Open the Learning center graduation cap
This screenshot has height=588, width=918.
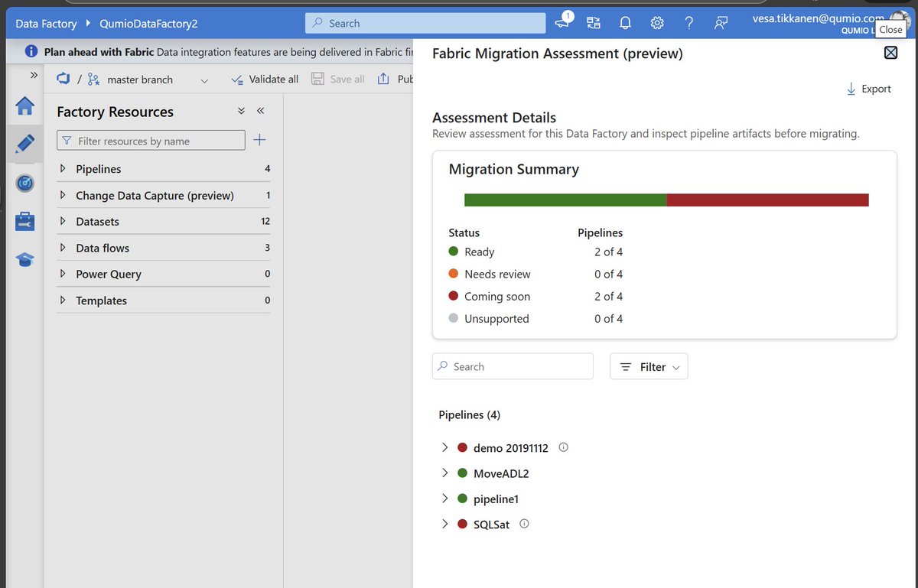point(25,261)
